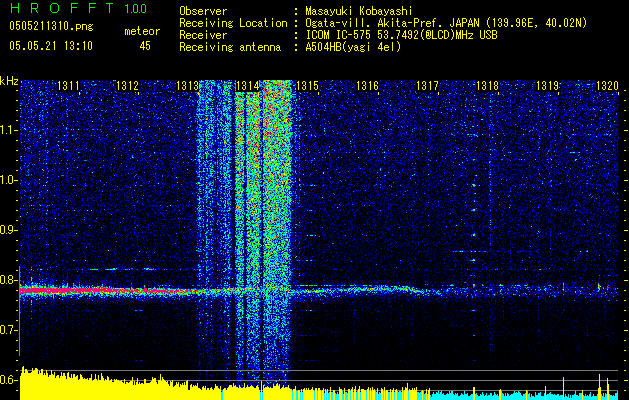Click the meteor count value 45

tap(145, 46)
